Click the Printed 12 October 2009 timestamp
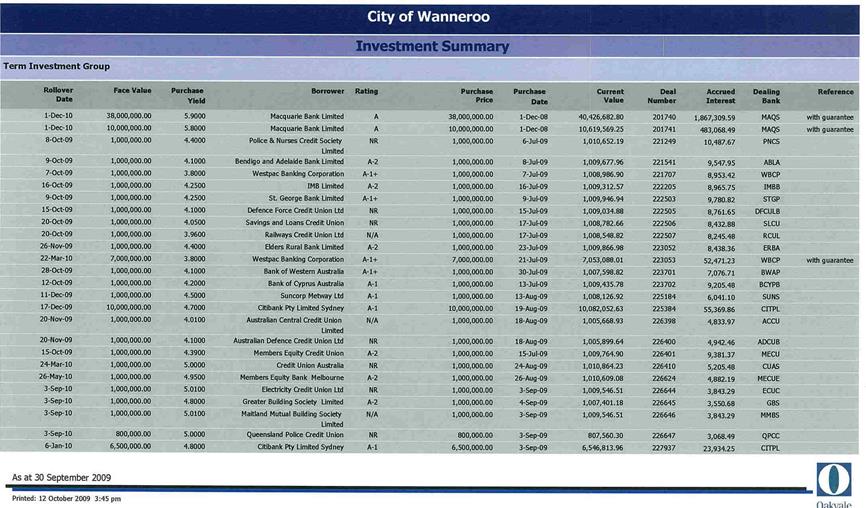 point(66,498)
